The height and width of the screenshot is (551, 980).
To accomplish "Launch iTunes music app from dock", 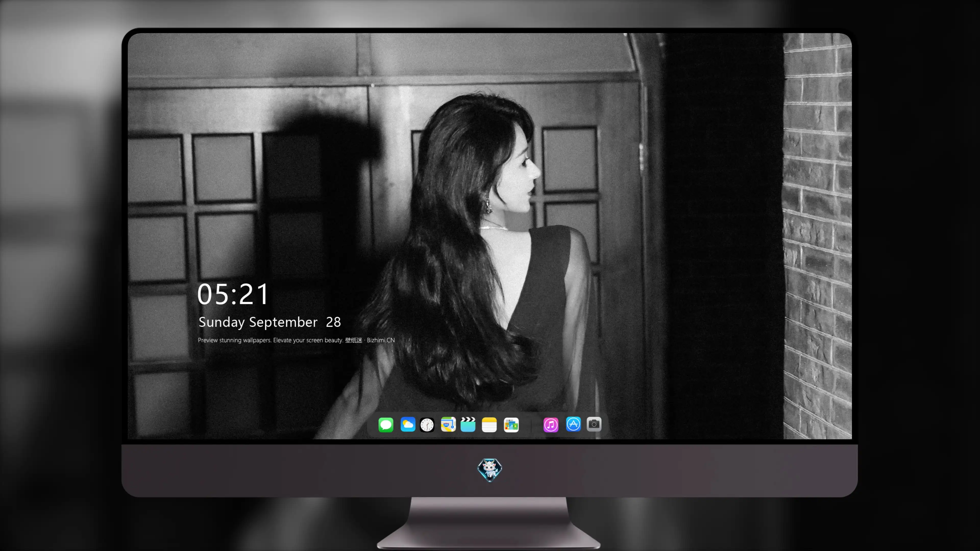I will coord(551,425).
